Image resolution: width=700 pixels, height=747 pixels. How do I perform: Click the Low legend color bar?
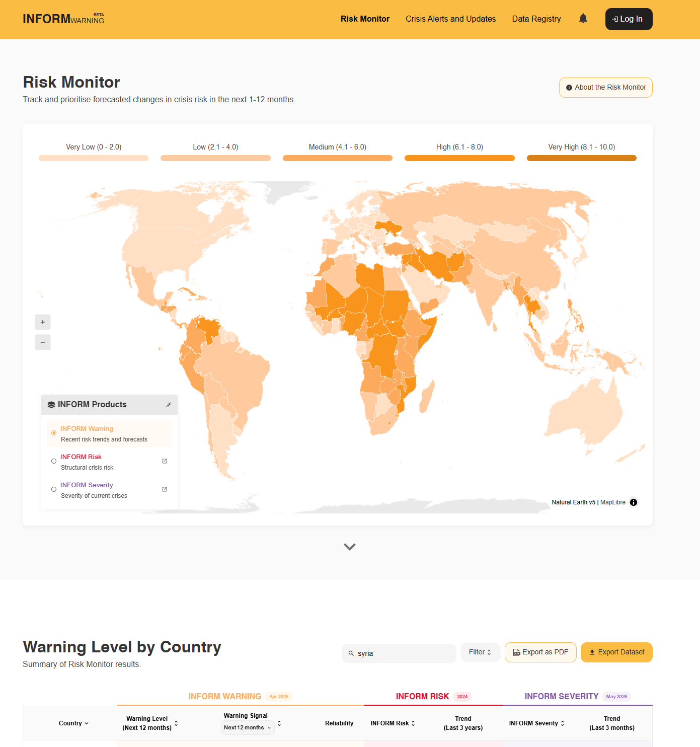click(215, 158)
